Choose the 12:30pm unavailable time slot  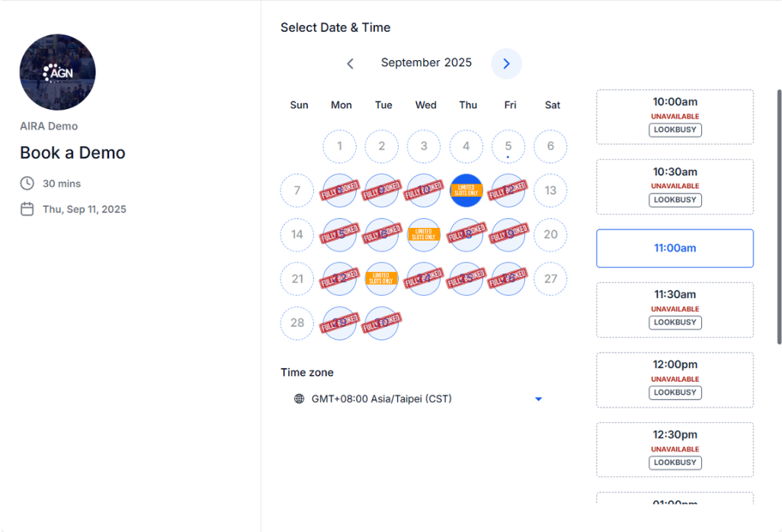(675, 450)
